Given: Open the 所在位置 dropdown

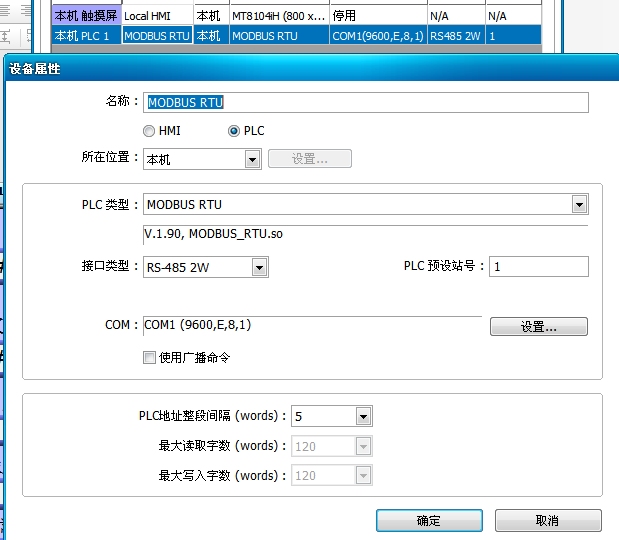Looking at the screenshot, I should (252, 159).
